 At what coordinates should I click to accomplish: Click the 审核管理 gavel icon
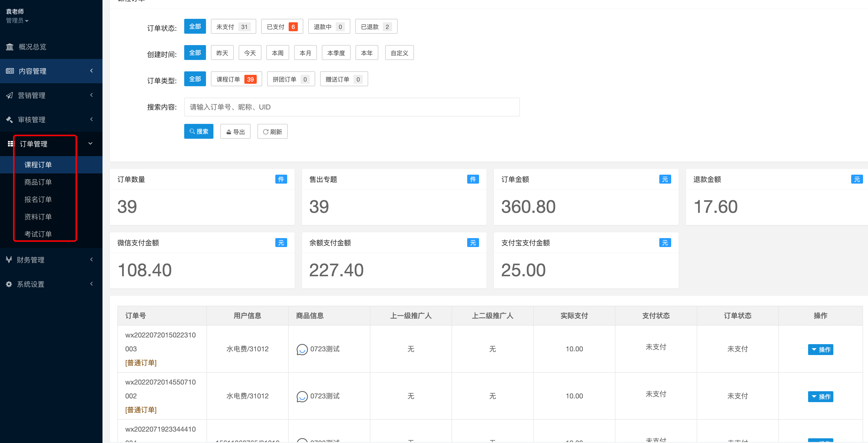(9, 120)
